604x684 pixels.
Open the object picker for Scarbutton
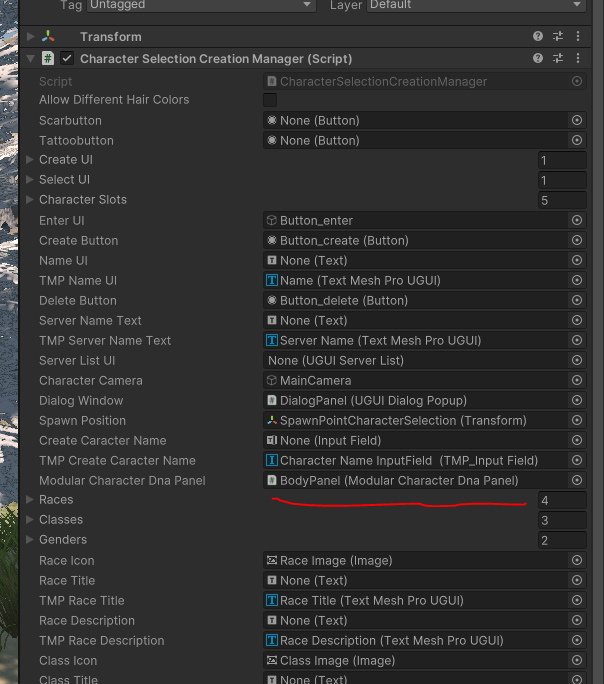point(577,120)
